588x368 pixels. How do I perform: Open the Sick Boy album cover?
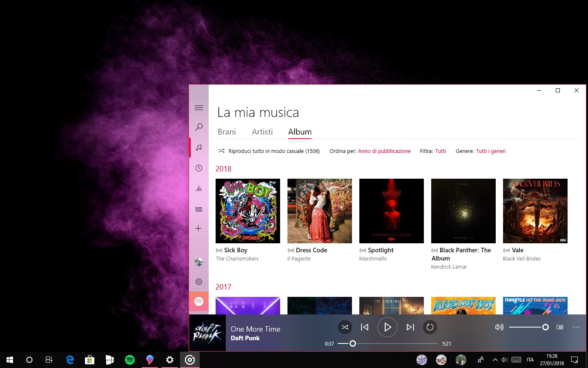tap(248, 211)
